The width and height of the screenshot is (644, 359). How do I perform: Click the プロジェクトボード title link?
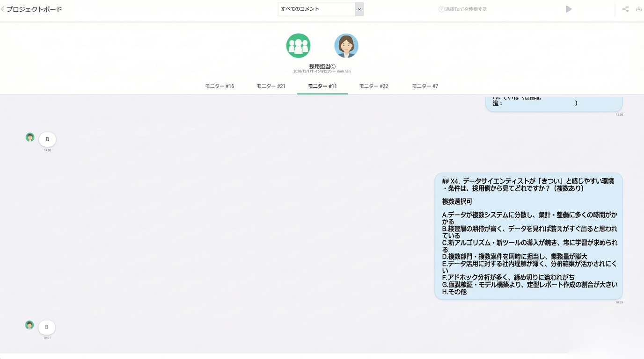point(34,9)
